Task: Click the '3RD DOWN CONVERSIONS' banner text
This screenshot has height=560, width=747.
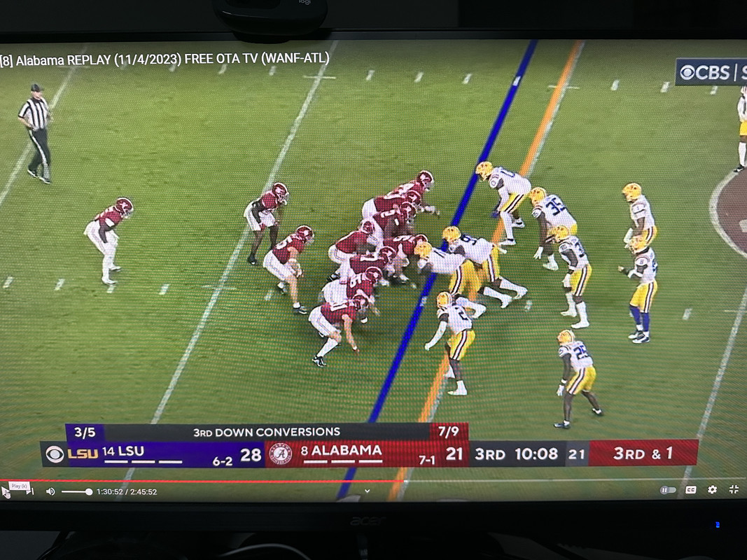Action: pyautogui.click(x=267, y=432)
